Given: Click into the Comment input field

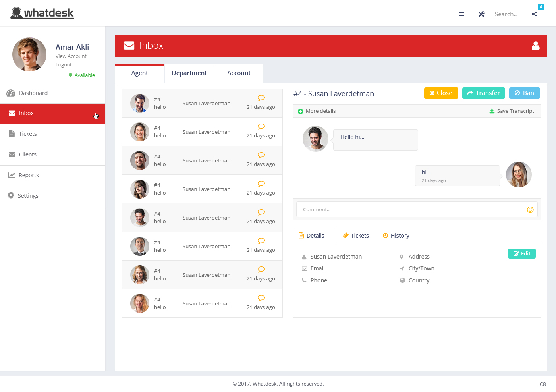Looking at the screenshot, I should click(411, 210).
